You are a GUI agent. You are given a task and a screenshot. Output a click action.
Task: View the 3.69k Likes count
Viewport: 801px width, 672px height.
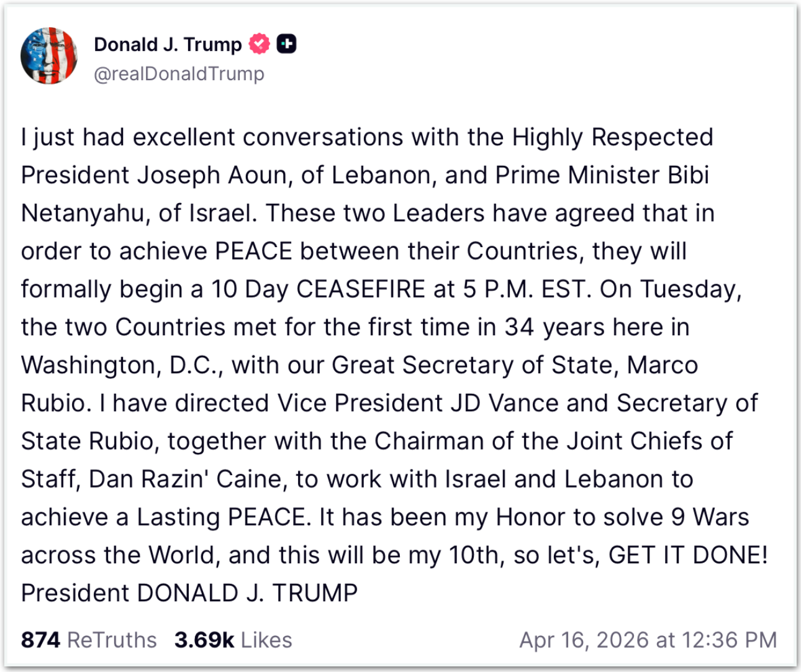pyautogui.click(x=233, y=640)
